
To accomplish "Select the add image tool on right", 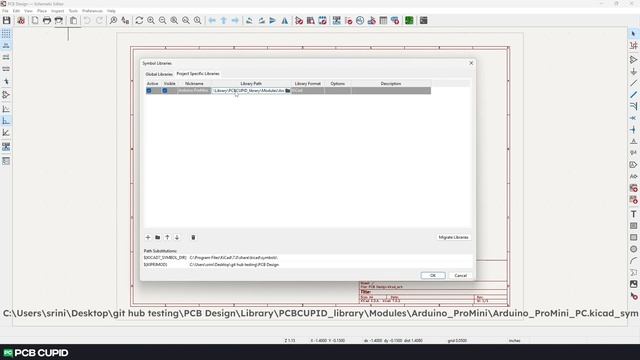I will [633, 284].
